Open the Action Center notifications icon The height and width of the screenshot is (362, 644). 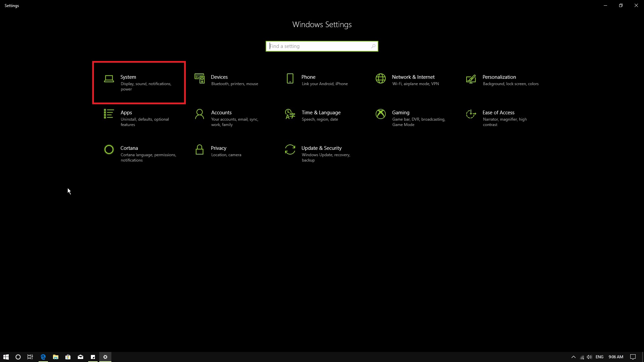point(633,357)
